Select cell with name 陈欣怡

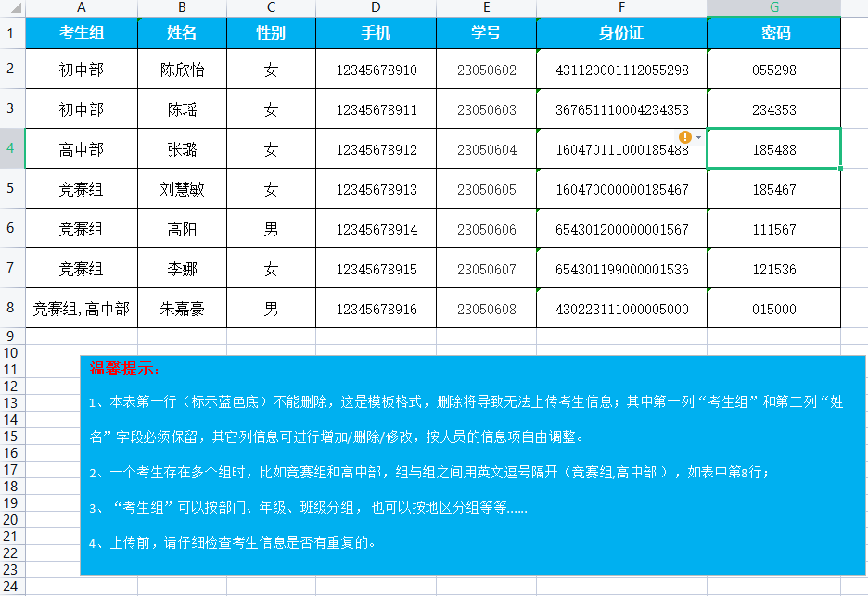tap(182, 70)
